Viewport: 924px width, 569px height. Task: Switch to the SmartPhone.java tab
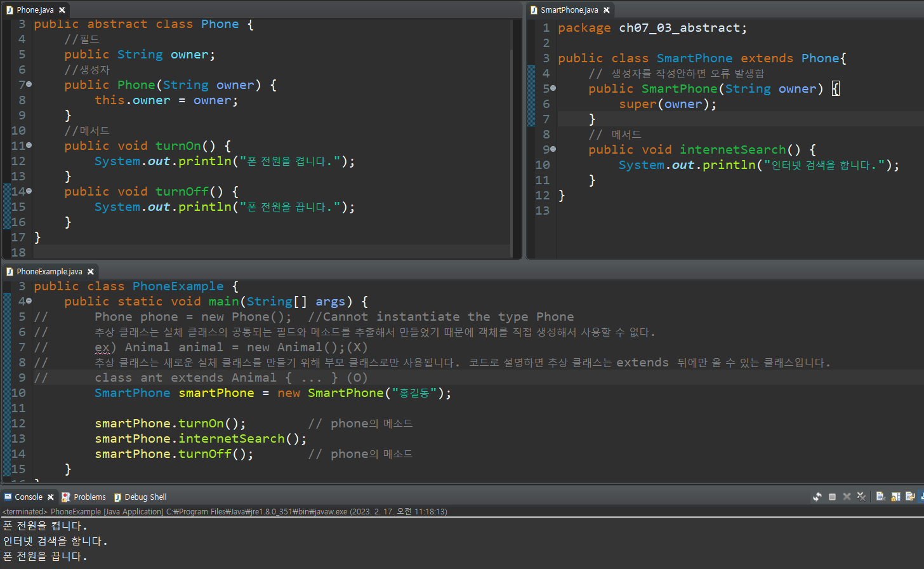[x=569, y=10]
